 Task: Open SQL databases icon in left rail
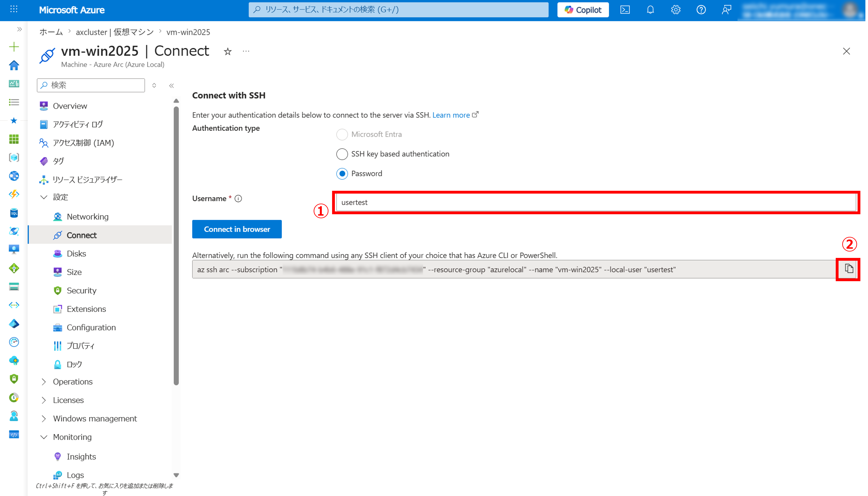(14, 213)
